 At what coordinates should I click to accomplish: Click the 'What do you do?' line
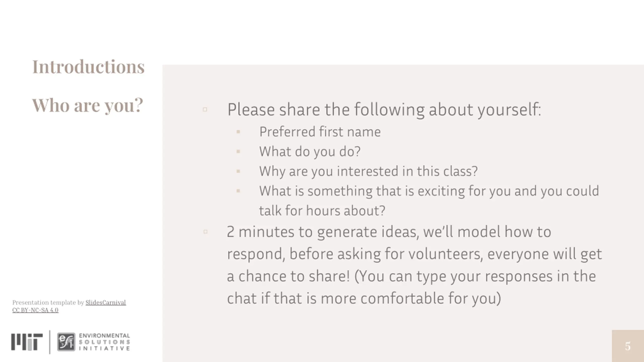310,151
